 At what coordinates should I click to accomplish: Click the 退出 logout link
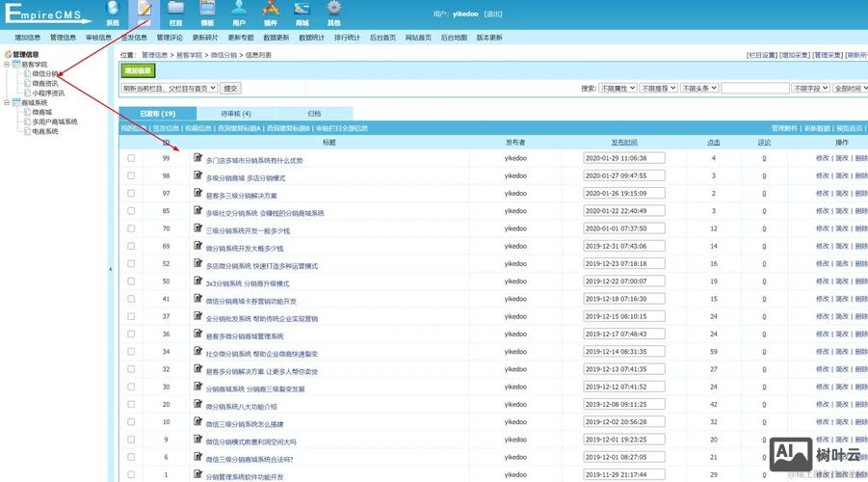pyautogui.click(x=493, y=13)
